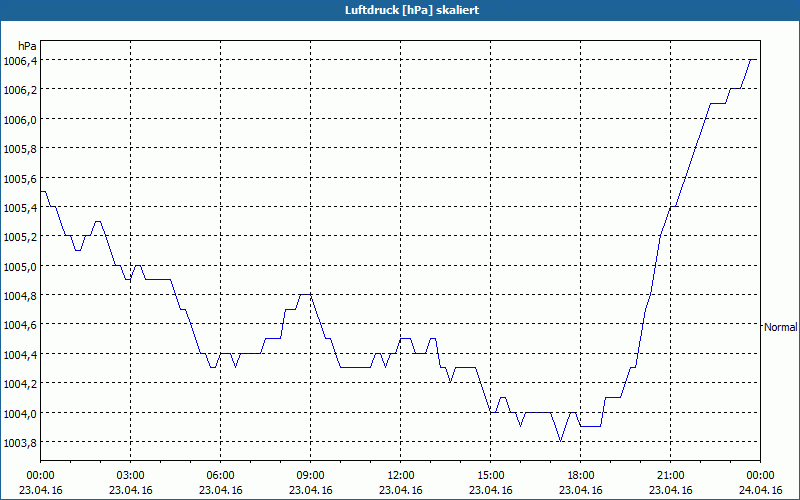Screen dimensions: 800x500
Task: Select the '03:00' time label
Action: [x=131, y=476]
